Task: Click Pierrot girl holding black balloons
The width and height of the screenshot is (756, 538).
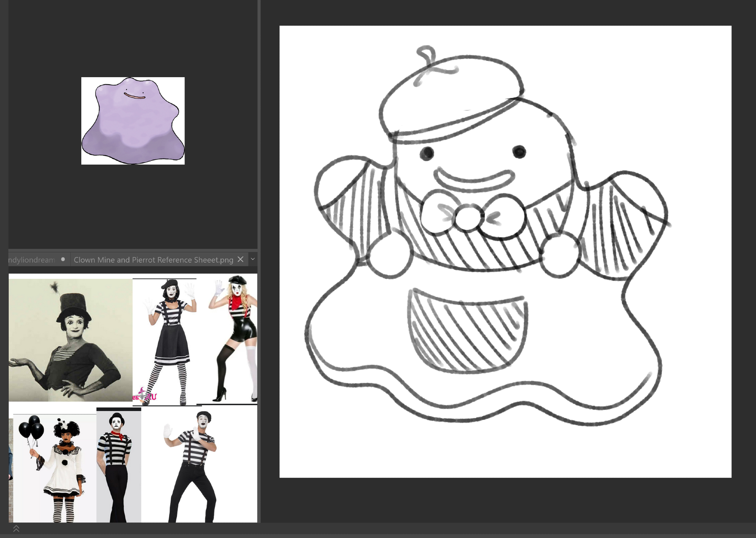Action: (54, 468)
